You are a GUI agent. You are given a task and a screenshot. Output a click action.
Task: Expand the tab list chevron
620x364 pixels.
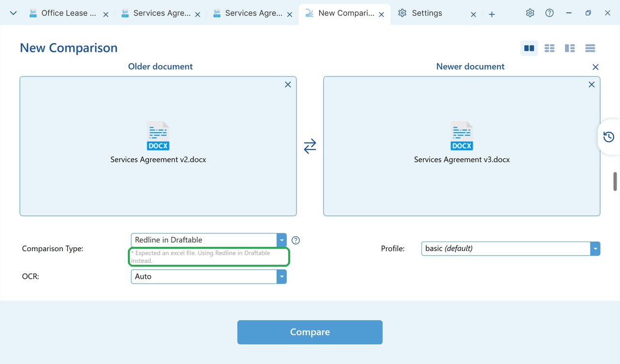click(x=14, y=13)
